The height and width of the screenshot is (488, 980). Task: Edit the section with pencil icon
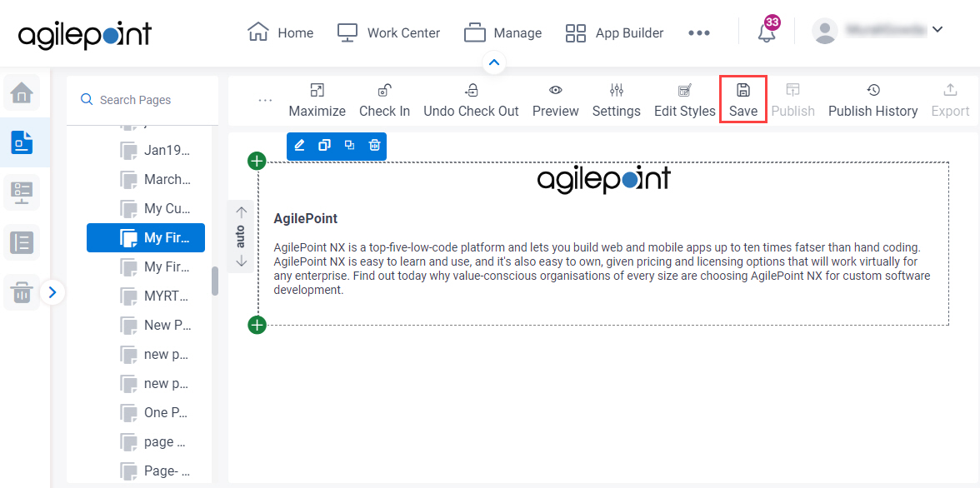coord(299,146)
